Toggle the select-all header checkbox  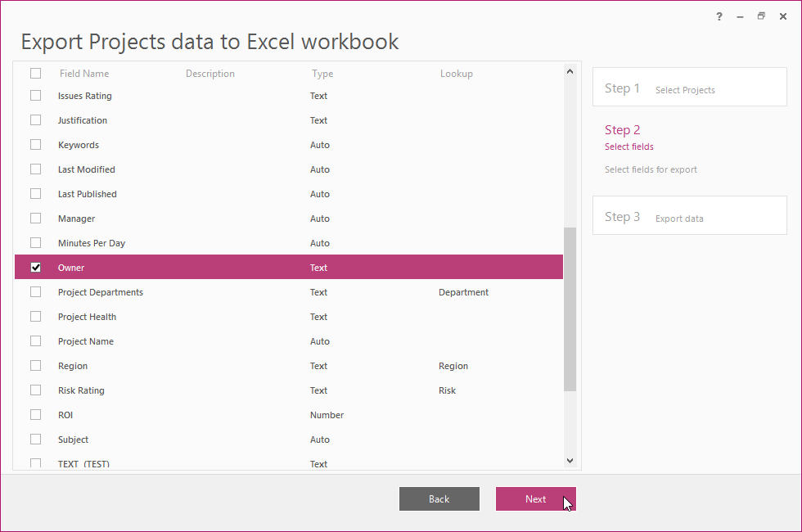35,74
